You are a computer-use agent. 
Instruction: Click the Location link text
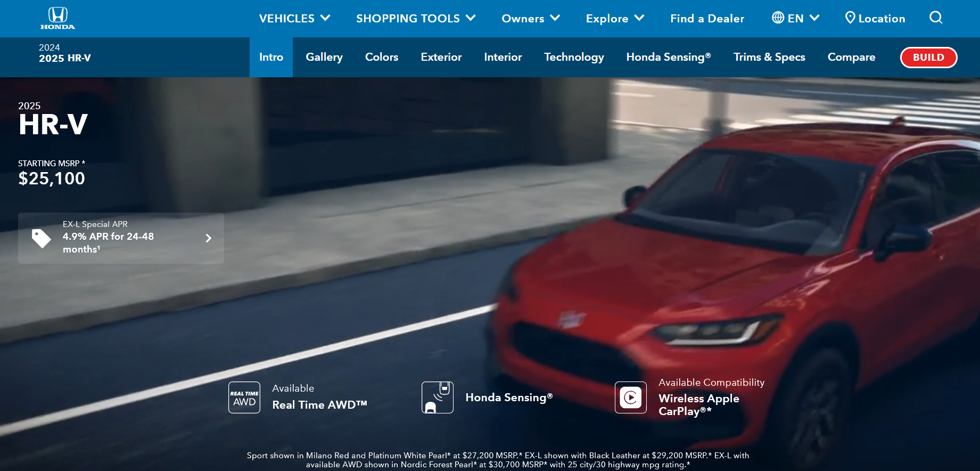point(882,18)
